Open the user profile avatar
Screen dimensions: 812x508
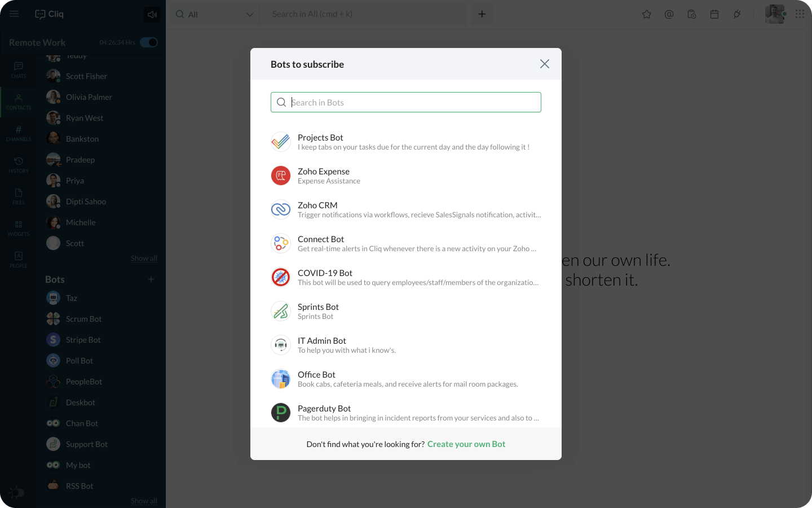click(774, 14)
